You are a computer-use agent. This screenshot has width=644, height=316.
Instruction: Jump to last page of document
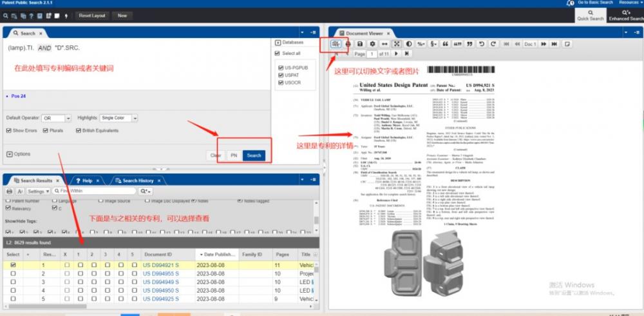point(406,54)
